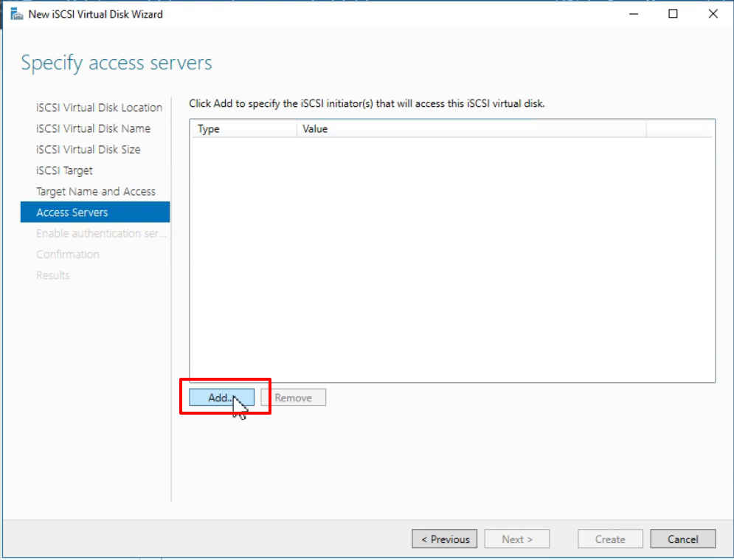Screen dimensions: 734x560
Task: Close the wizard window
Action: [x=713, y=14]
